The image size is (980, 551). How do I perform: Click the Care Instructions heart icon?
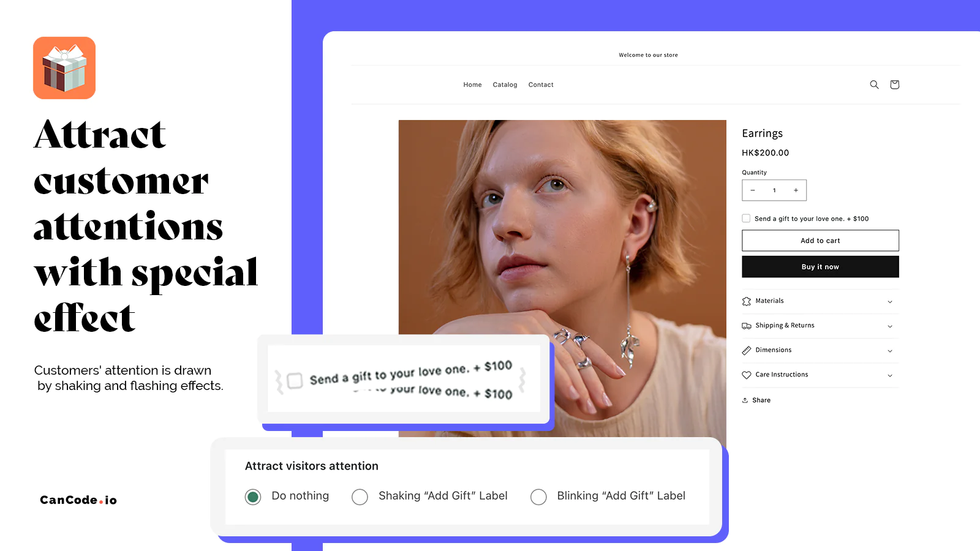click(746, 375)
